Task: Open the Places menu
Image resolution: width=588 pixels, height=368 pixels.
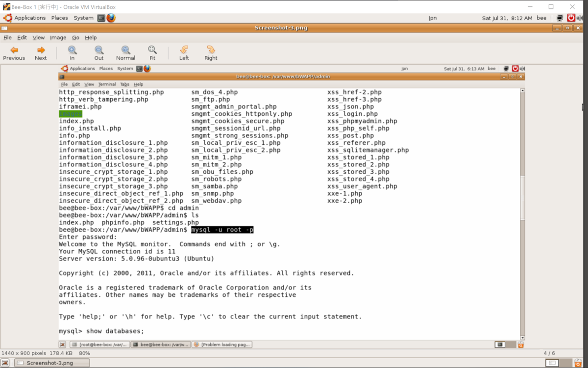Action: tap(60, 18)
